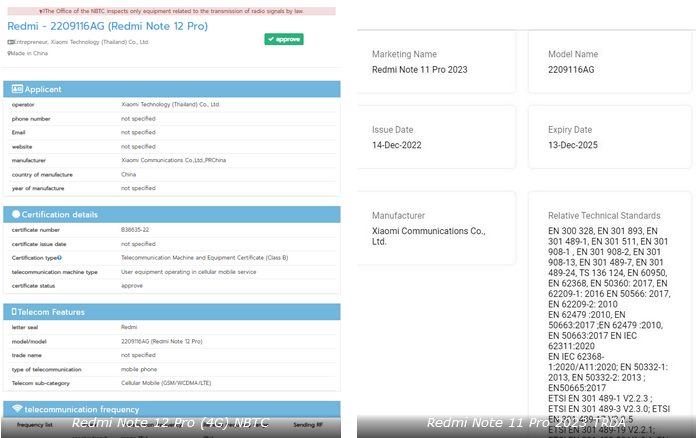Click the phone number row label
The height and width of the screenshot is (438, 696).
pyautogui.click(x=31, y=119)
